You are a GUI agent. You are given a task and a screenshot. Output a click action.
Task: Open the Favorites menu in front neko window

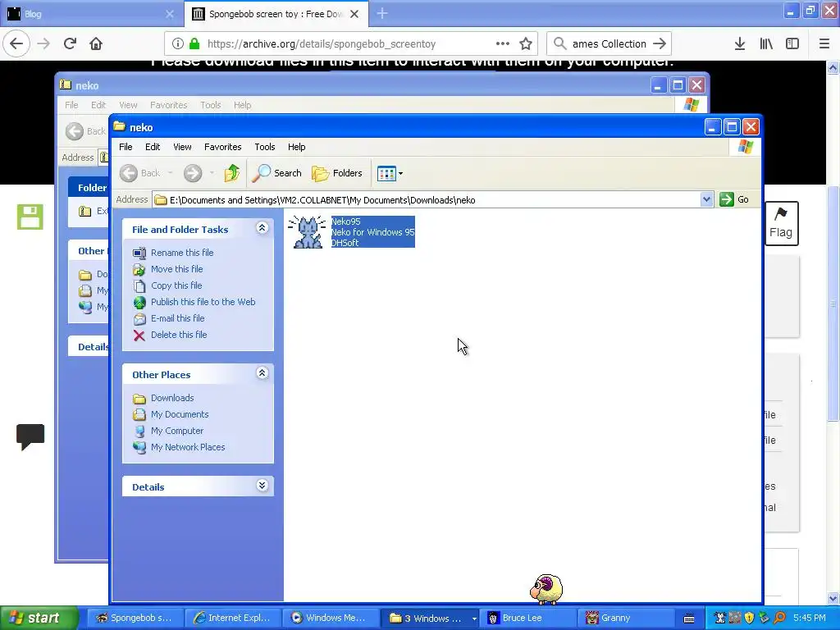[x=223, y=147]
